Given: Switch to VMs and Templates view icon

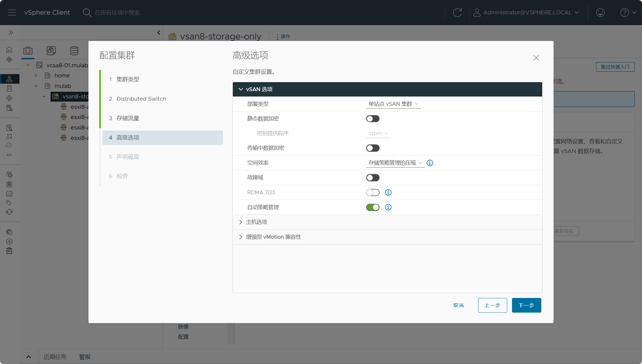Looking at the screenshot, I should [x=51, y=51].
